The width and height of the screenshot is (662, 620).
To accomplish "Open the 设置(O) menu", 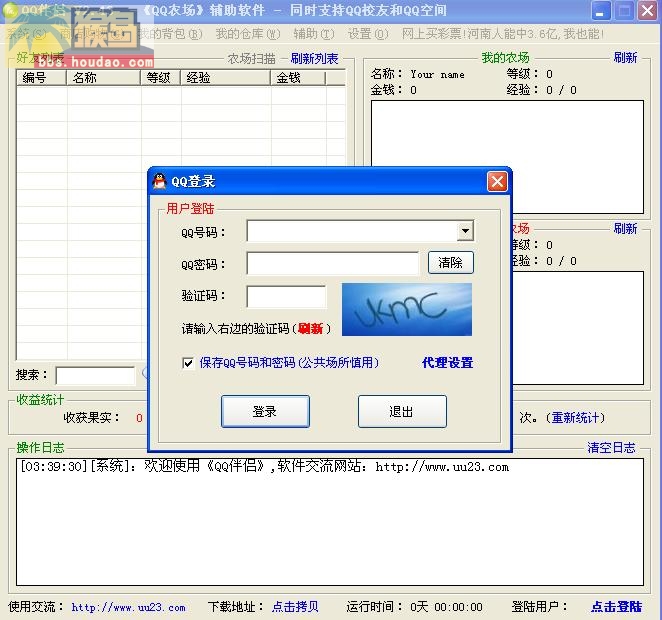I will 368,34.
